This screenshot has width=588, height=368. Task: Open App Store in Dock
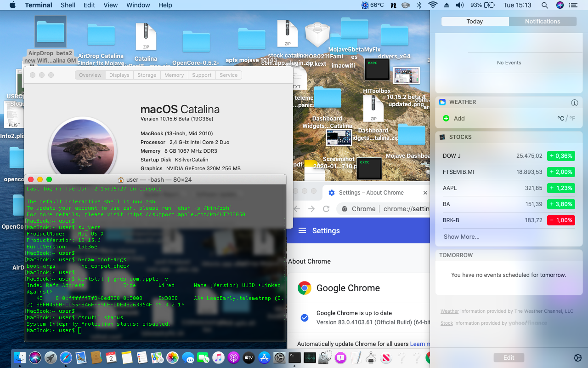click(x=264, y=357)
